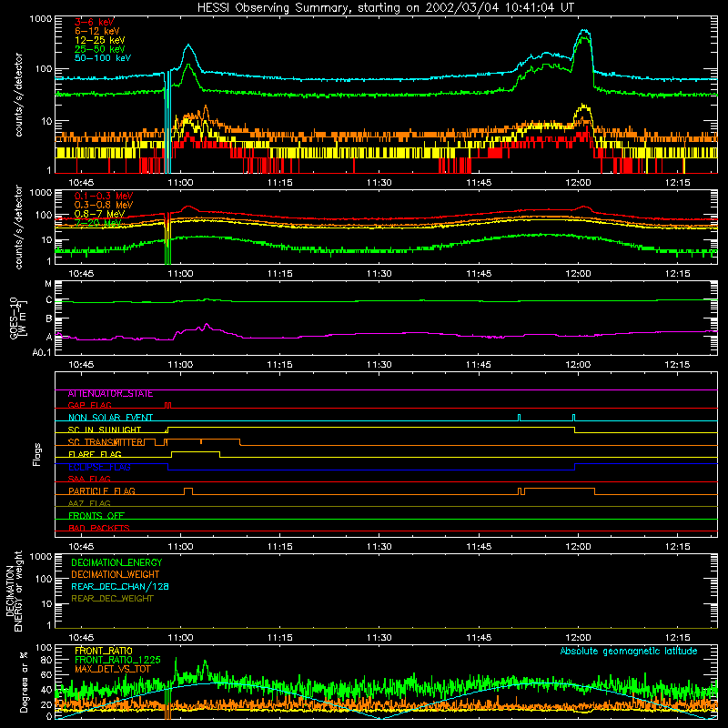Click the Flags vertical axis title
The width and height of the screenshot is (728, 728).
37,454
